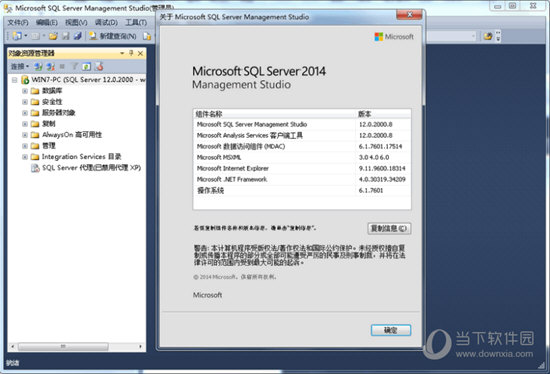The image size is (550, 374).
Task: Open the 编辑(E) menu
Action: coord(47,22)
